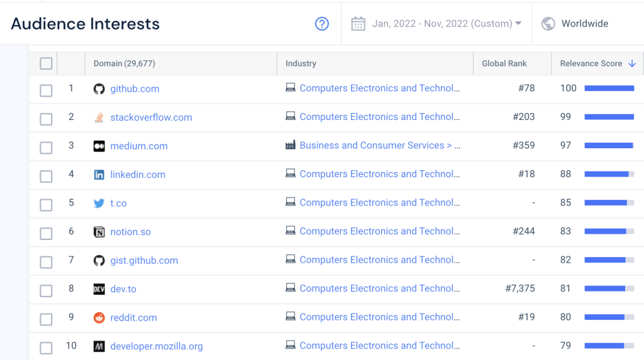Image resolution: width=644 pixels, height=360 pixels.
Task: Click the Stack Overflow favicon icon
Action: click(99, 117)
